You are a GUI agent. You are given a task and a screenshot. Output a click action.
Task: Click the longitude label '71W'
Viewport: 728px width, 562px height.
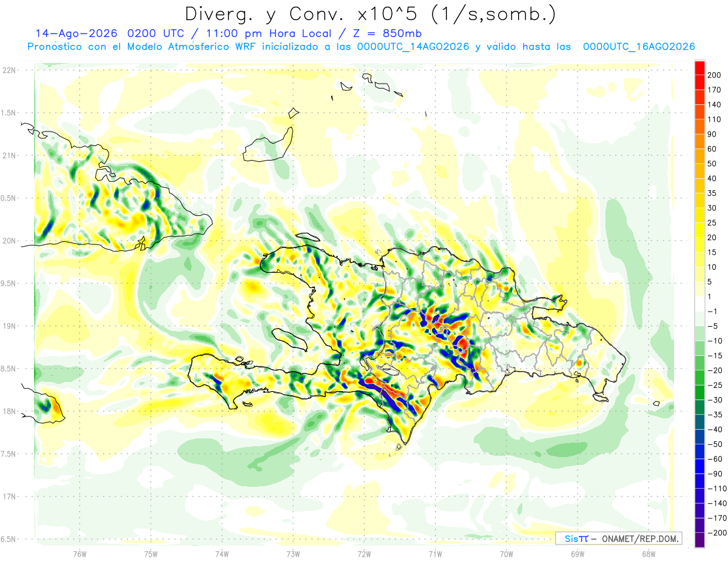coord(435,554)
